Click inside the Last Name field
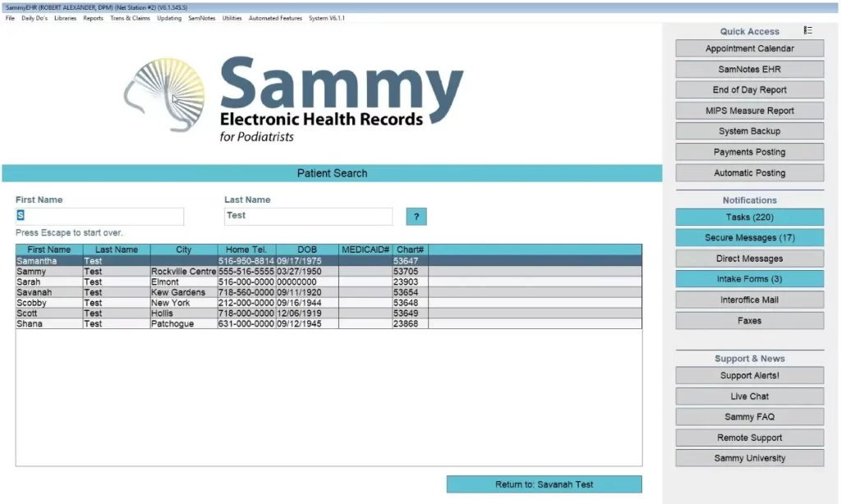This screenshot has width=841, height=504. click(x=308, y=216)
